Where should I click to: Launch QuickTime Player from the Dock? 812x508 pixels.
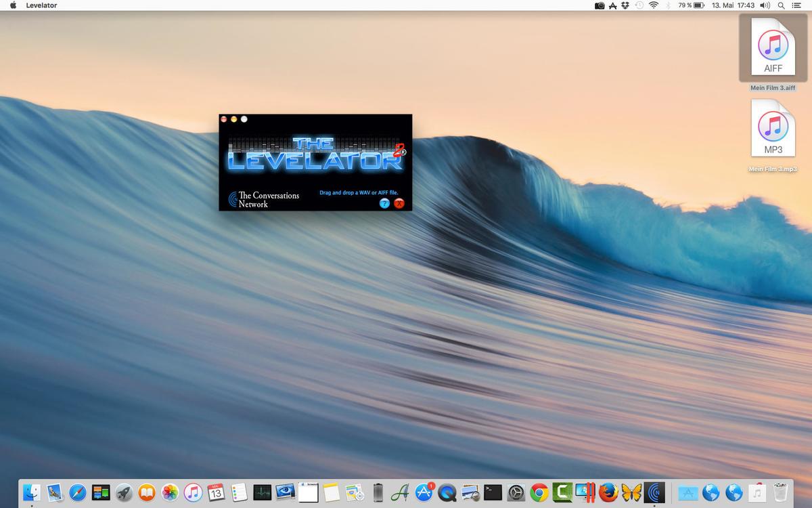pyautogui.click(x=447, y=492)
